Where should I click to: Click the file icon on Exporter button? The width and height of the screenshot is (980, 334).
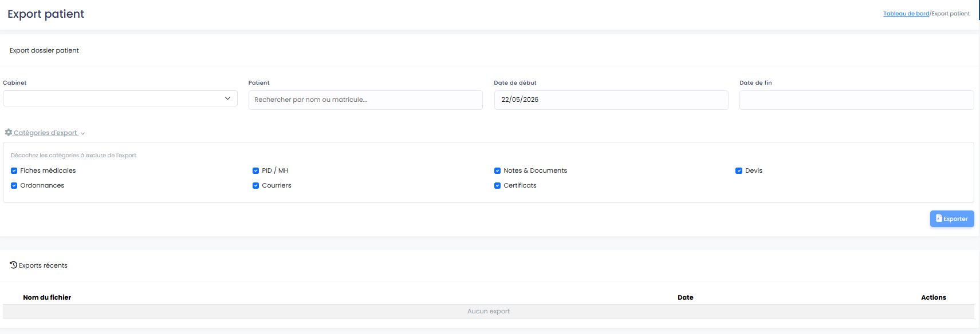click(x=939, y=218)
